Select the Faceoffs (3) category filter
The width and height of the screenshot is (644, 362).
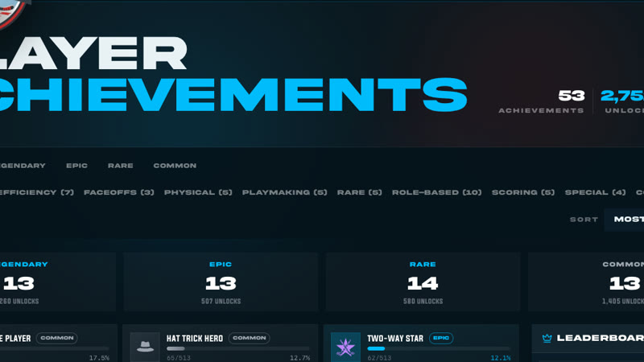118,192
